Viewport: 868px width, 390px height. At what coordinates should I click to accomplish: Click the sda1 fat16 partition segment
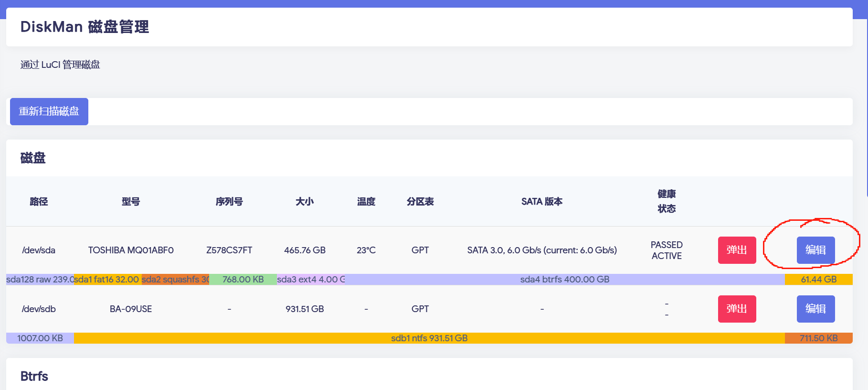coord(107,280)
